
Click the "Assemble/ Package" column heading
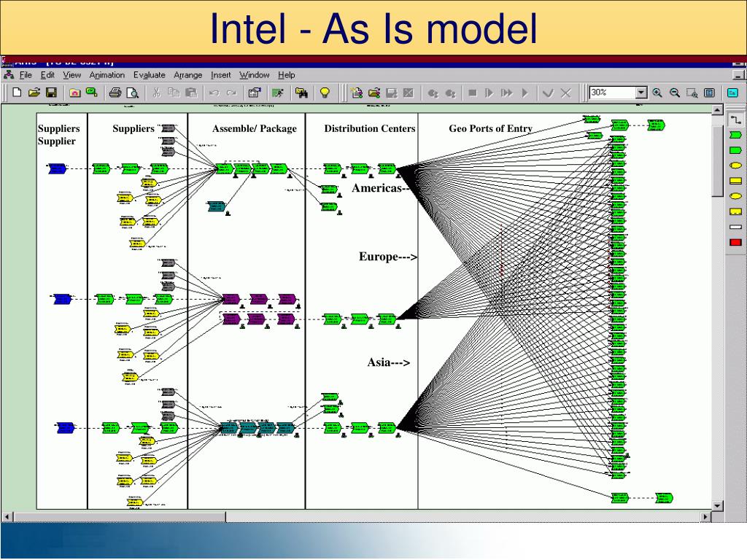pyautogui.click(x=255, y=128)
